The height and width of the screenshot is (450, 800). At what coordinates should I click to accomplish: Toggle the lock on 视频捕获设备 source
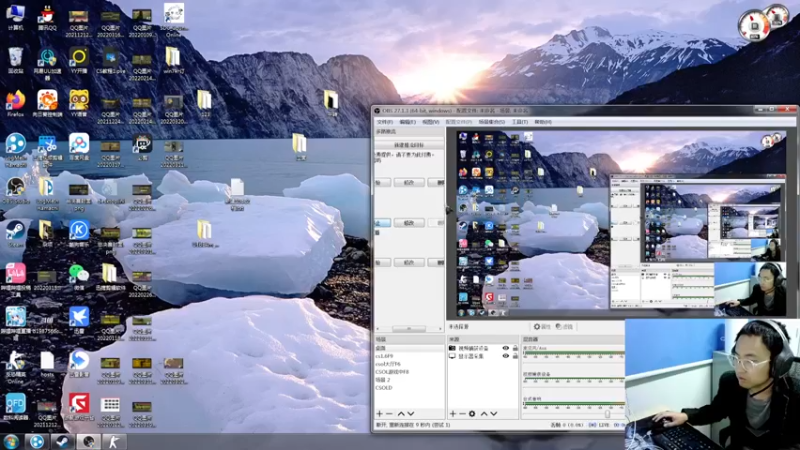(x=515, y=348)
